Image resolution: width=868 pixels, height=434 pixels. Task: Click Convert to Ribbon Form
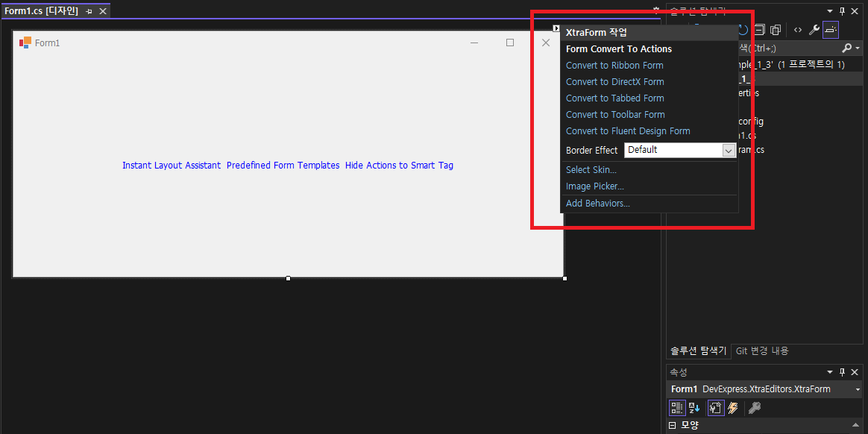pyautogui.click(x=614, y=66)
